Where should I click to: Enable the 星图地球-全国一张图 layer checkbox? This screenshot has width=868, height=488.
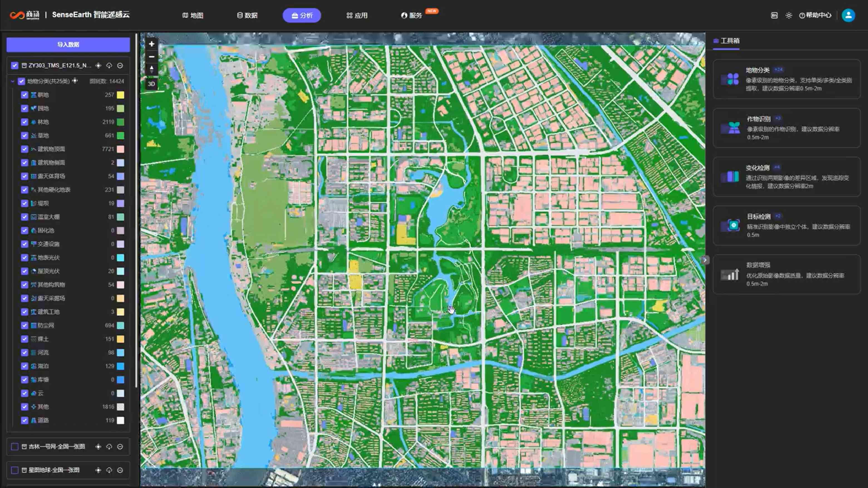pos(14,470)
